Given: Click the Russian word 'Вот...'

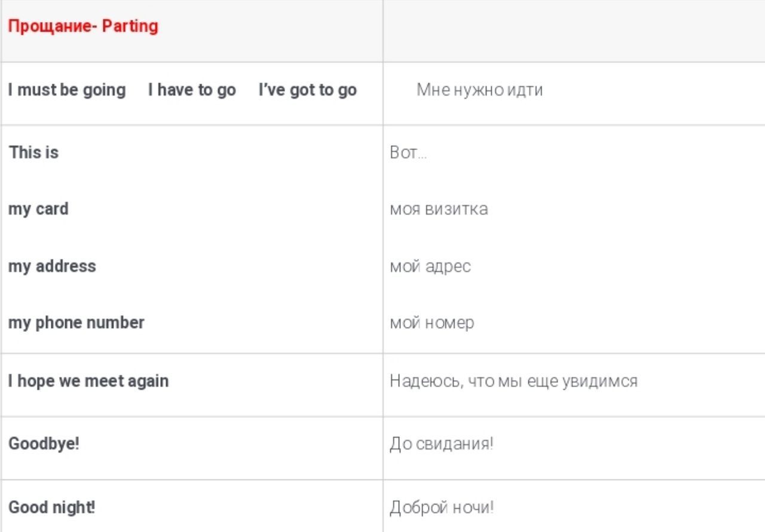Looking at the screenshot, I should tap(408, 153).
